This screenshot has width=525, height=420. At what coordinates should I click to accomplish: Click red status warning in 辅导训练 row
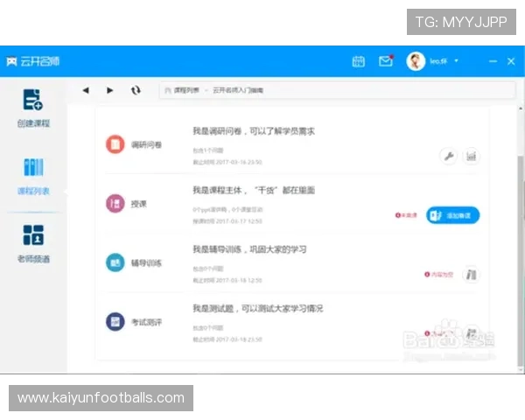point(438,274)
